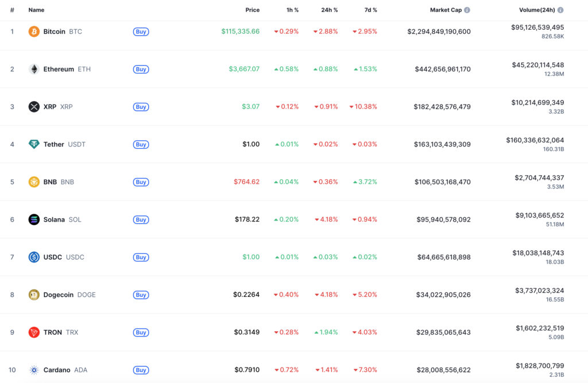Viewport: 588px width, 383px height.
Task: Click BNB 7d change 3.72%
Action: click(x=365, y=182)
